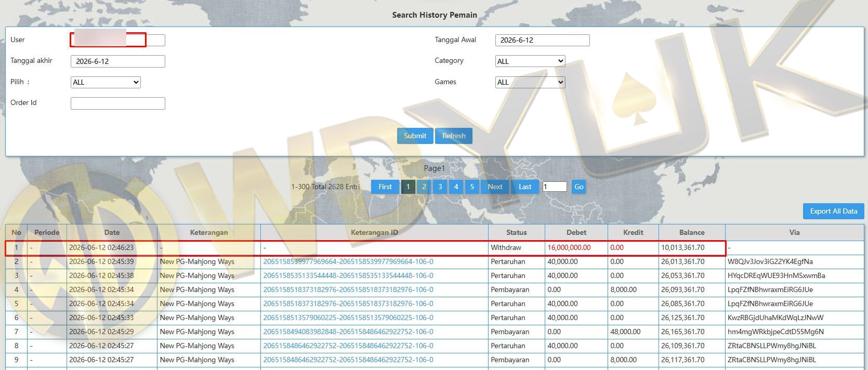The height and width of the screenshot is (370, 868).
Task: Click the Keterangan ID column header
Action: [374, 232]
